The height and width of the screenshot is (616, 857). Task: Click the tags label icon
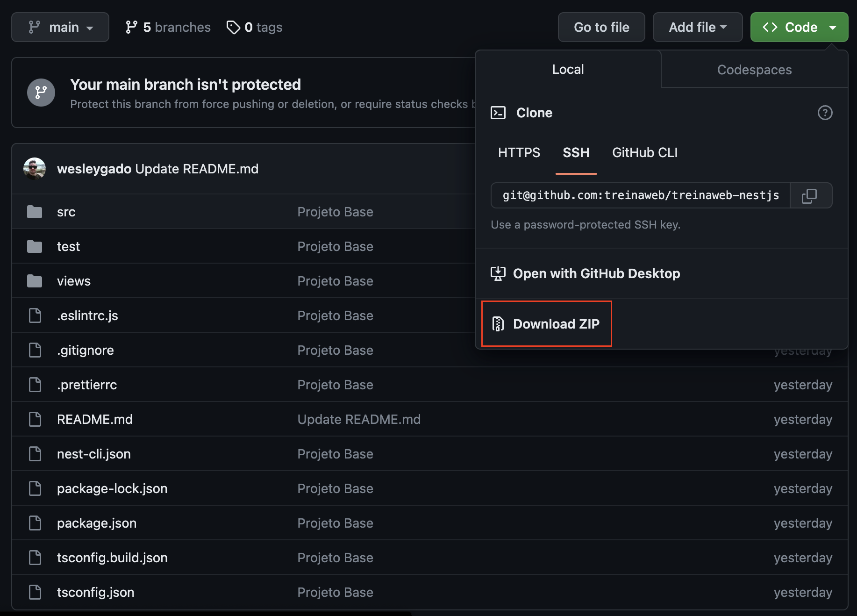coord(233,28)
